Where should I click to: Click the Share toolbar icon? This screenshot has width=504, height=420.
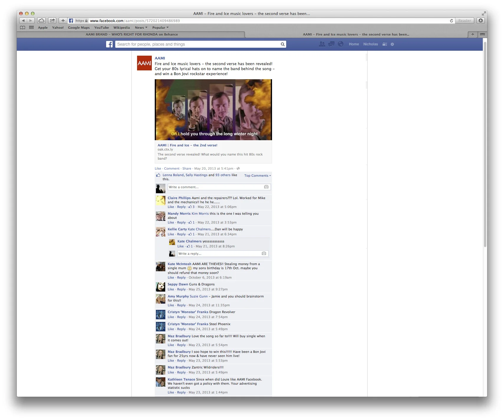pyautogui.click(x=52, y=21)
